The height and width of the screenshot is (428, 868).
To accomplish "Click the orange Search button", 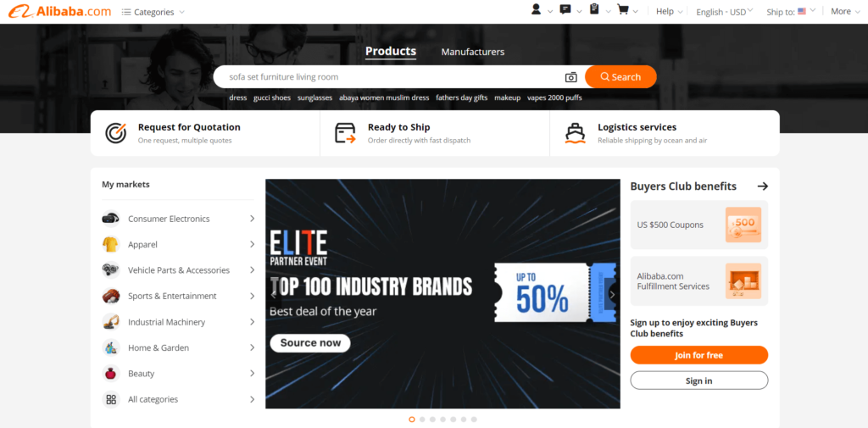I will [x=620, y=77].
